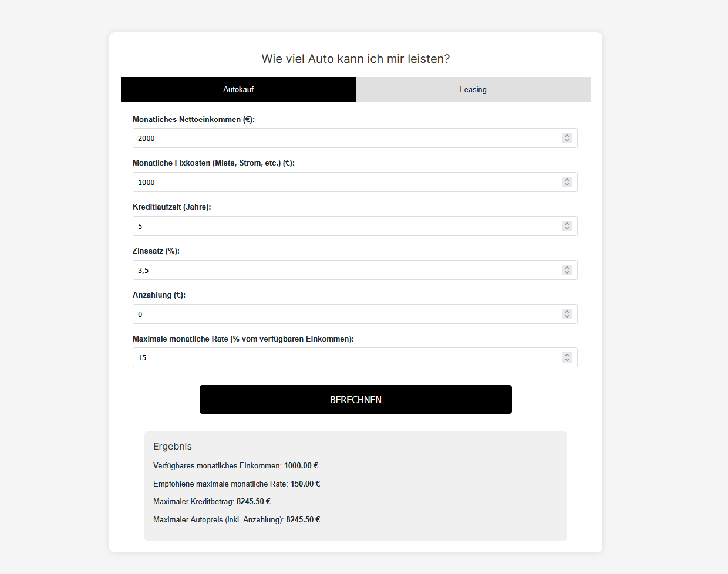Focus the Maximale monatliche Rate field
This screenshot has width=728, height=574.
[x=346, y=358]
